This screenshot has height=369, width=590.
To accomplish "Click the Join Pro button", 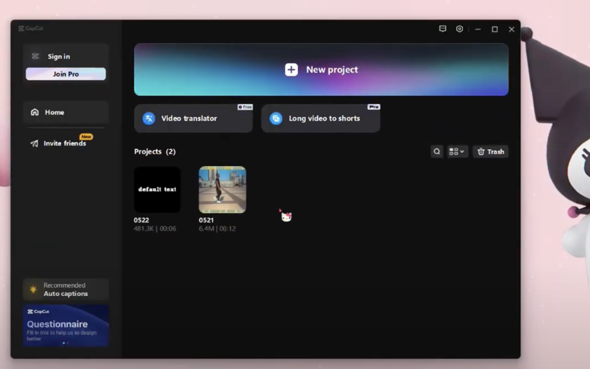I will 66,74.
